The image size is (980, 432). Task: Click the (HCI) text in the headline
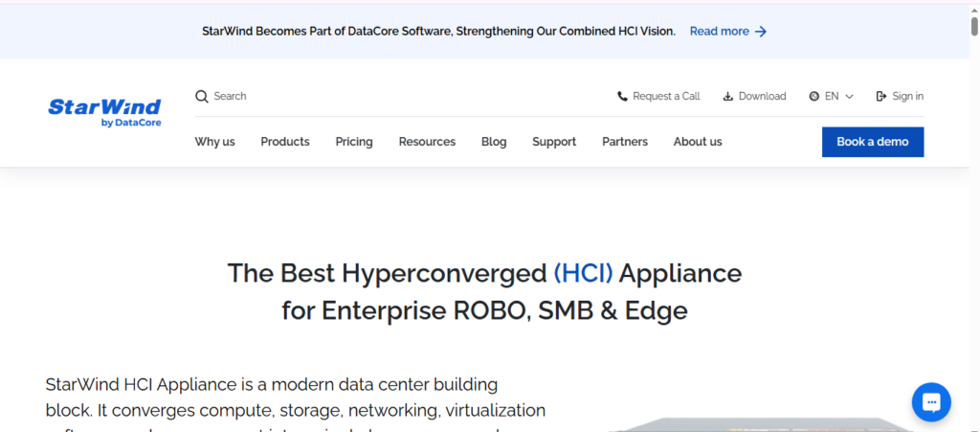pos(584,273)
